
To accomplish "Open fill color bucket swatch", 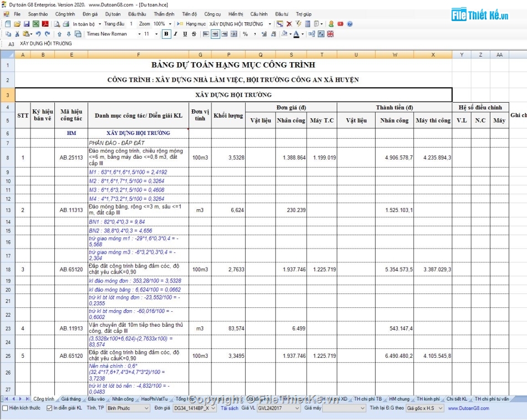I will pyautogui.click(x=285, y=34).
